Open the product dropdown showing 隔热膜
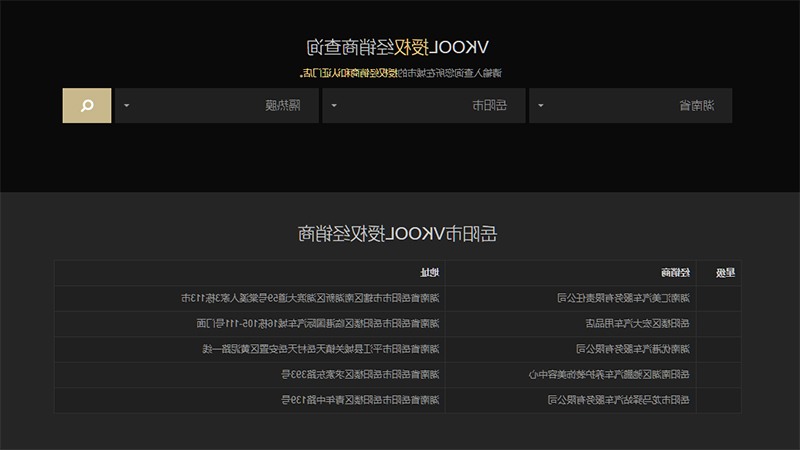 coord(217,106)
